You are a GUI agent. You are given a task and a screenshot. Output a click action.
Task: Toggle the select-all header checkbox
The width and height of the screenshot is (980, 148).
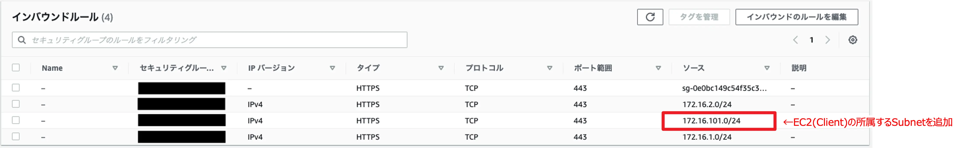click(16, 68)
